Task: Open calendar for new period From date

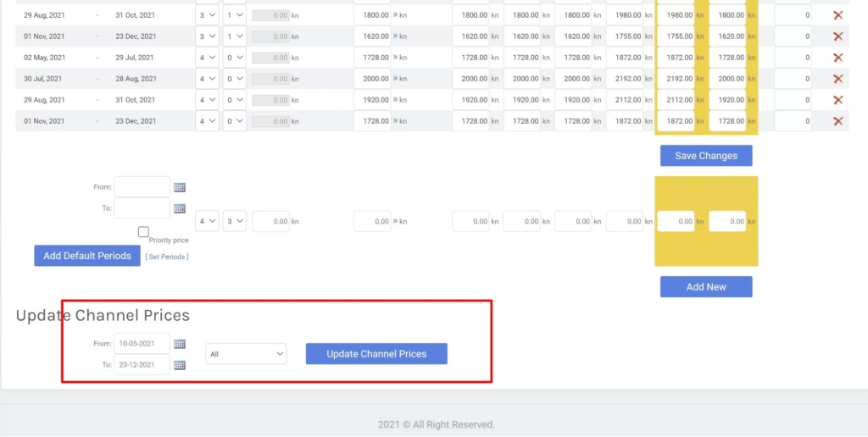Action: (180, 187)
